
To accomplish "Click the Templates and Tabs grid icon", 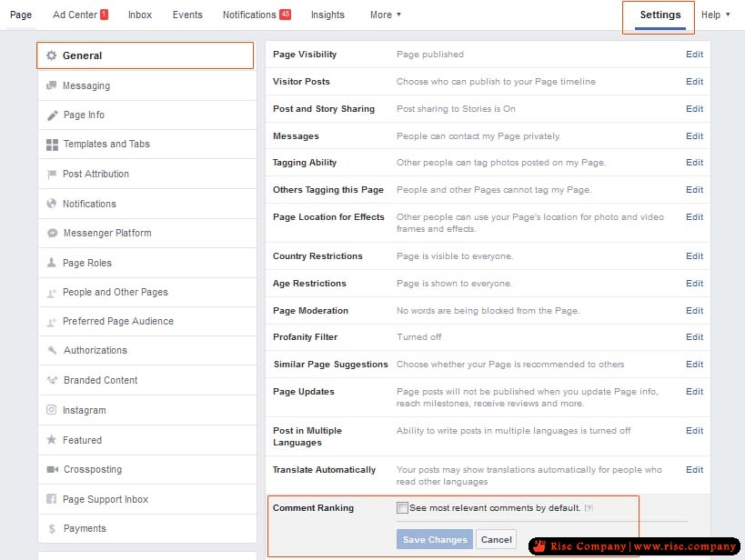I will coord(52,145).
